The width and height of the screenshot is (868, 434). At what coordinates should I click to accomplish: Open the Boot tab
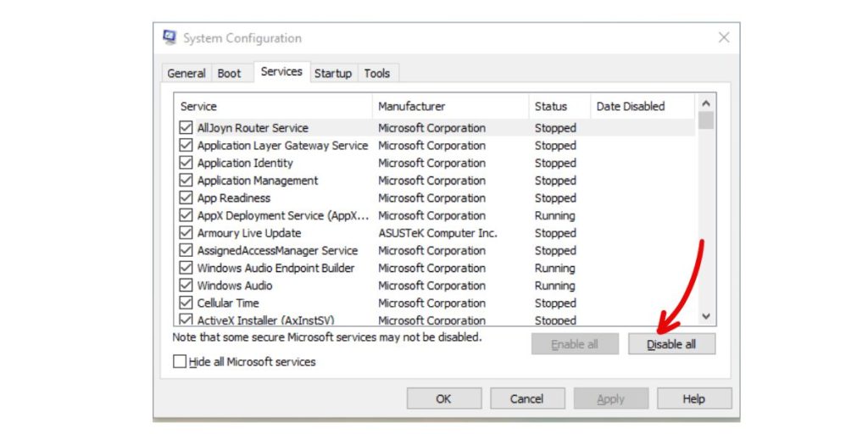[x=229, y=73]
